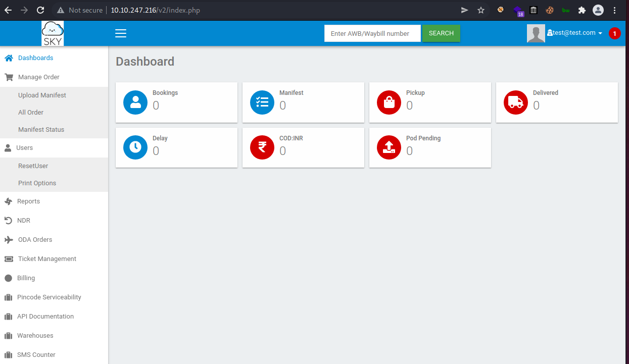Go back with browser back arrow
This screenshot has height=364, width=629.
point(8,10)
